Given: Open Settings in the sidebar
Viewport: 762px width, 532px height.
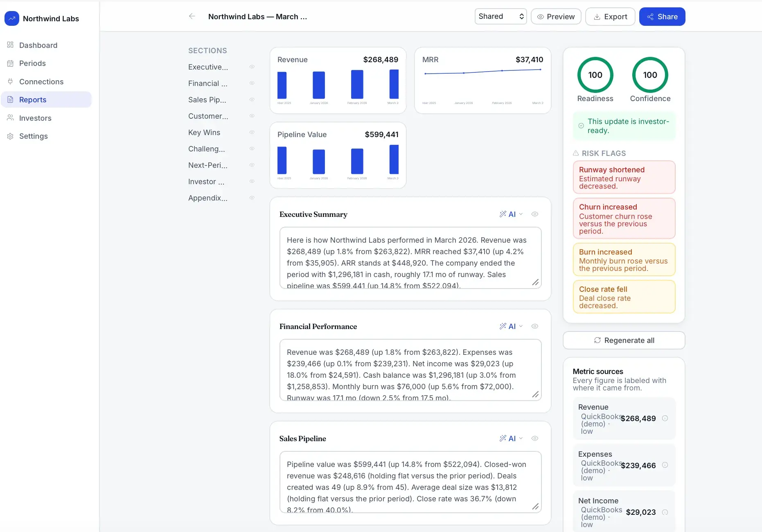Looking at the screenshot, I should (46, 136).
